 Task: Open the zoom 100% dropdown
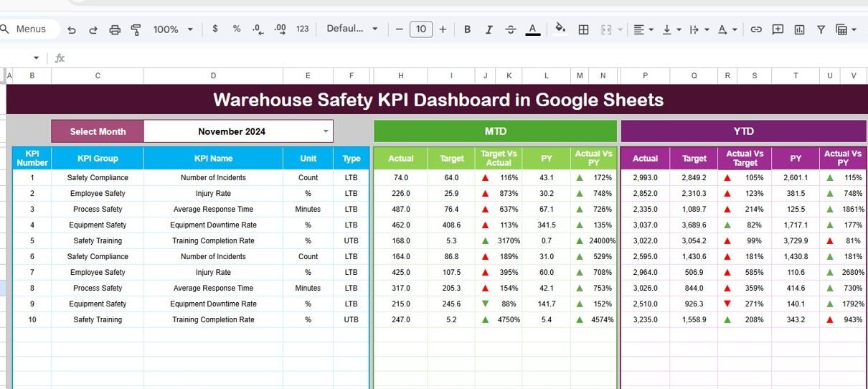tap(173, 29)
